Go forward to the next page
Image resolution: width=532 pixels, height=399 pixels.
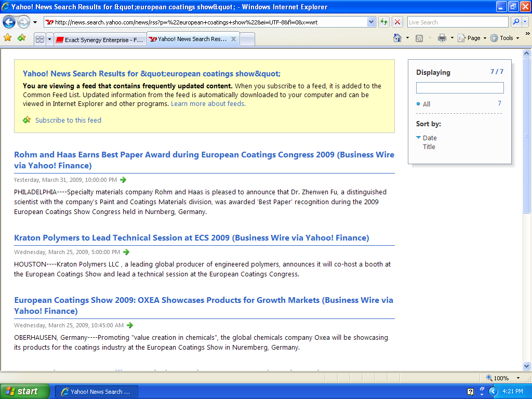click(x=23, y=22)
